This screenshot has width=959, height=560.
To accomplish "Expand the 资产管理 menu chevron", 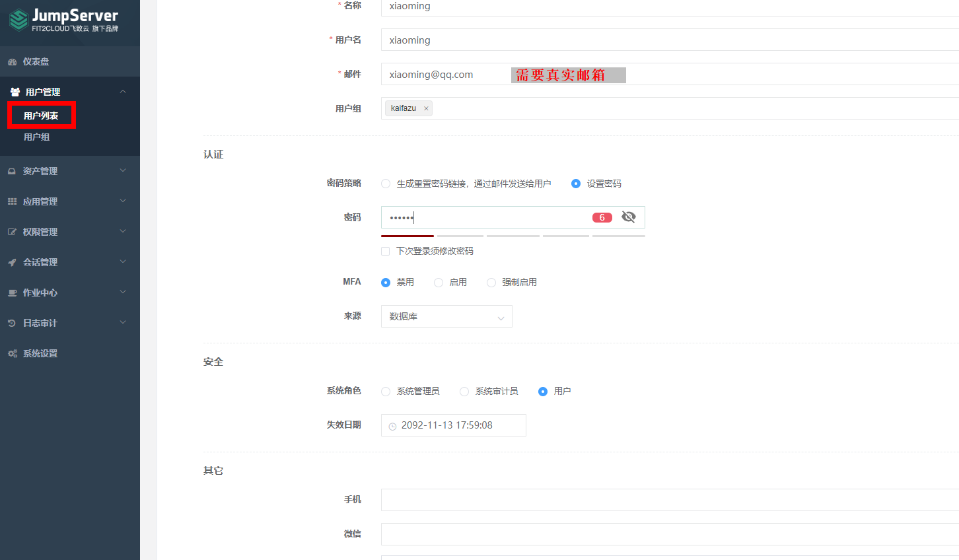I will (123, 170).
